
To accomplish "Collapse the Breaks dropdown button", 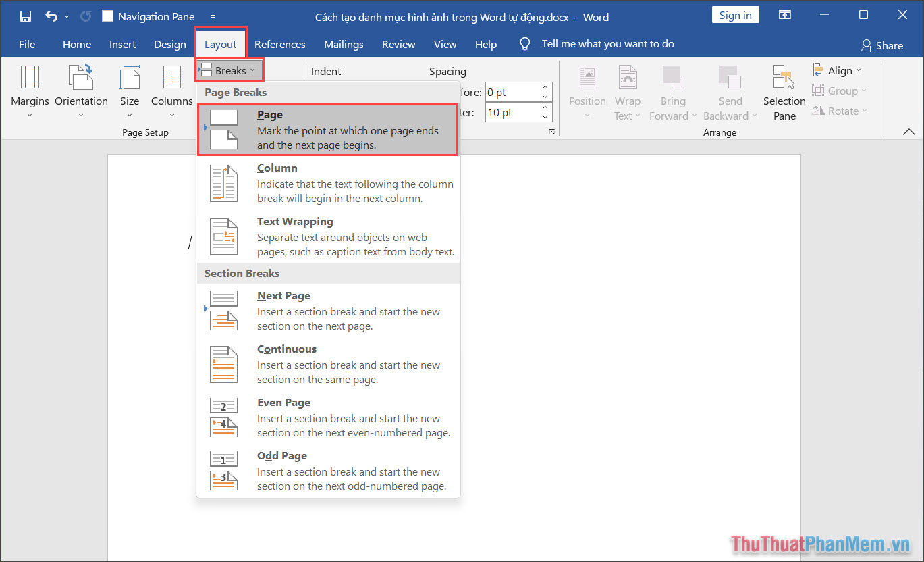I will (229, 70).
